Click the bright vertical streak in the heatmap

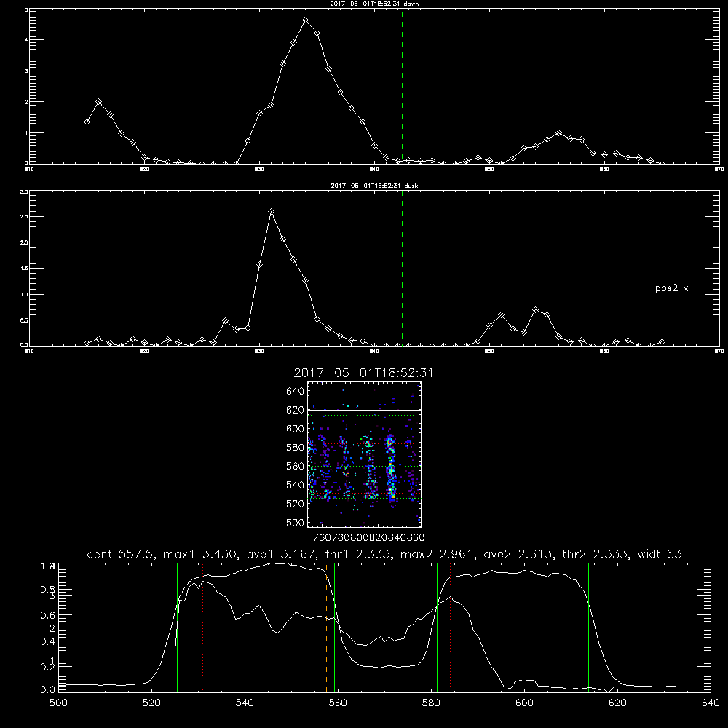tap(391, 467)
